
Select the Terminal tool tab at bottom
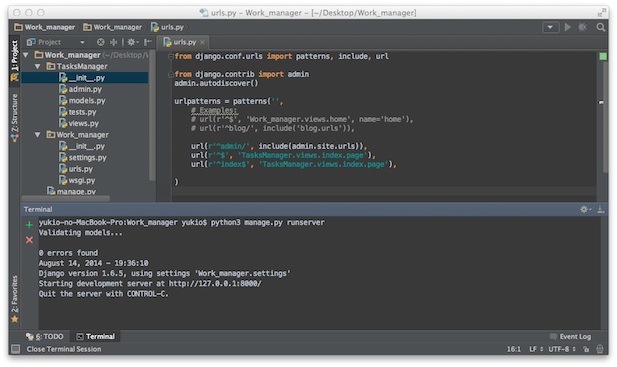[x=96, y=336]
